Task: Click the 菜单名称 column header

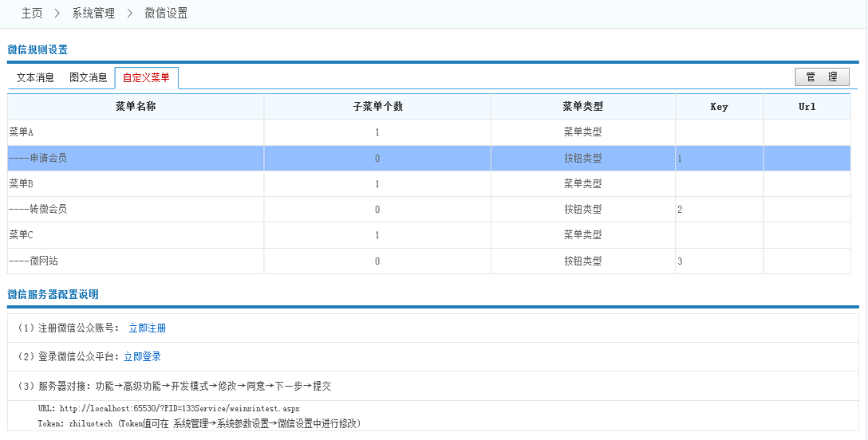Action: point(136,107)
